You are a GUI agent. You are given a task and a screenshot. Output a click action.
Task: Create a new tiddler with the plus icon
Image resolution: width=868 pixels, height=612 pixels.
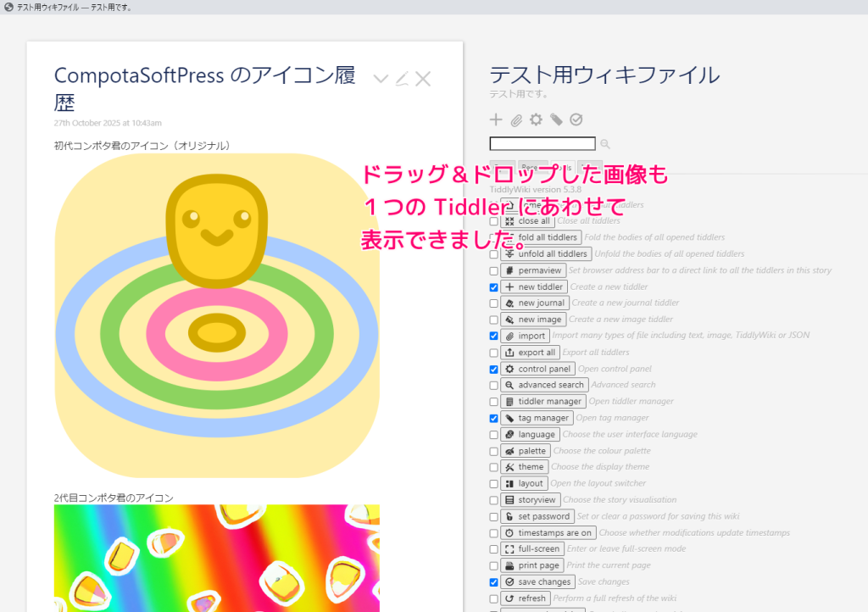[496, 120]
